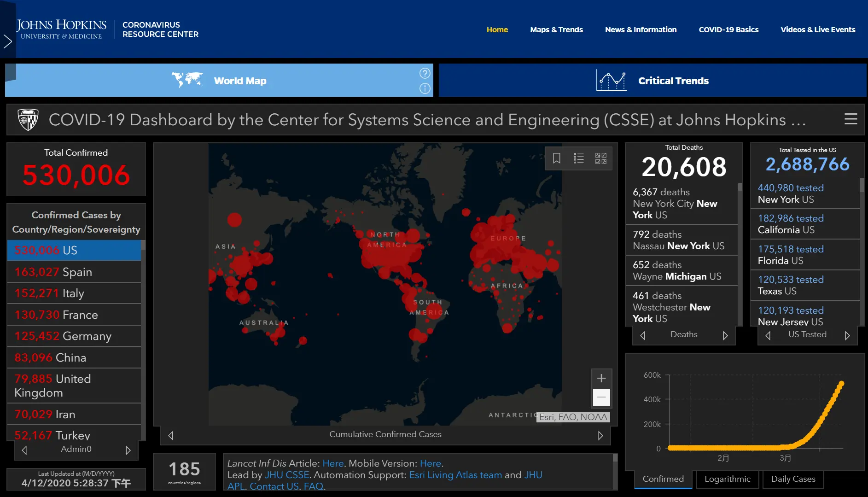The image size is (868, 497).
Task: Open the Home navigation item
Action: pos(497,29)
